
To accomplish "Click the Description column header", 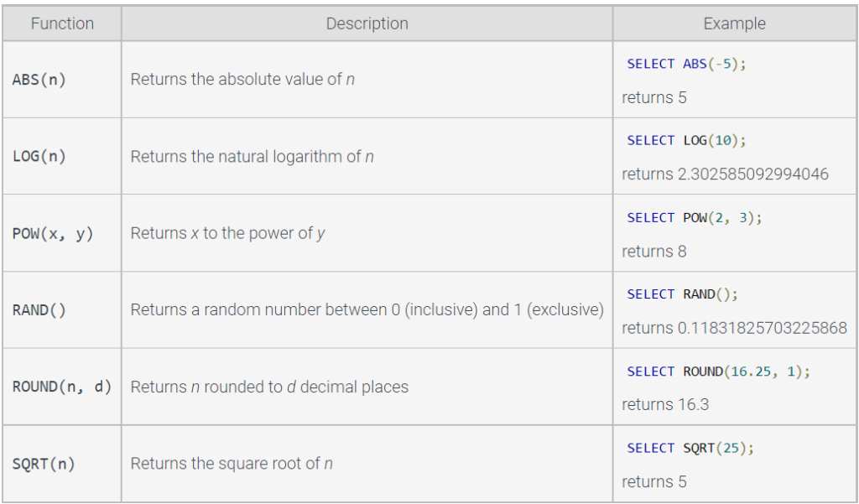I will pos(367,23).
